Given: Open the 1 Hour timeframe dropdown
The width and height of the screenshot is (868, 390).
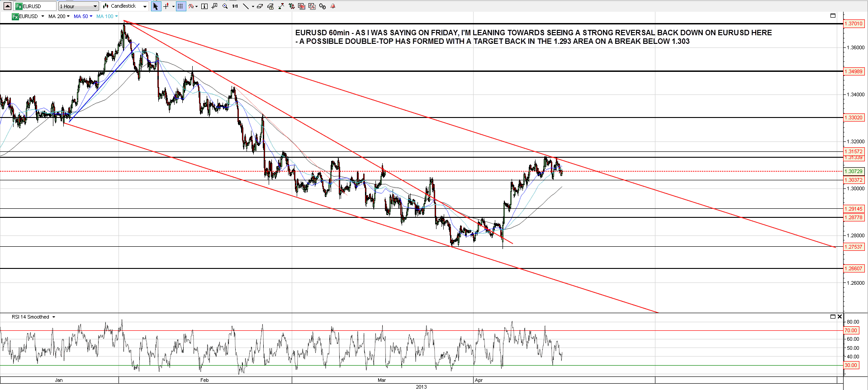Looking at the screenshot, I should pos(78,6).
